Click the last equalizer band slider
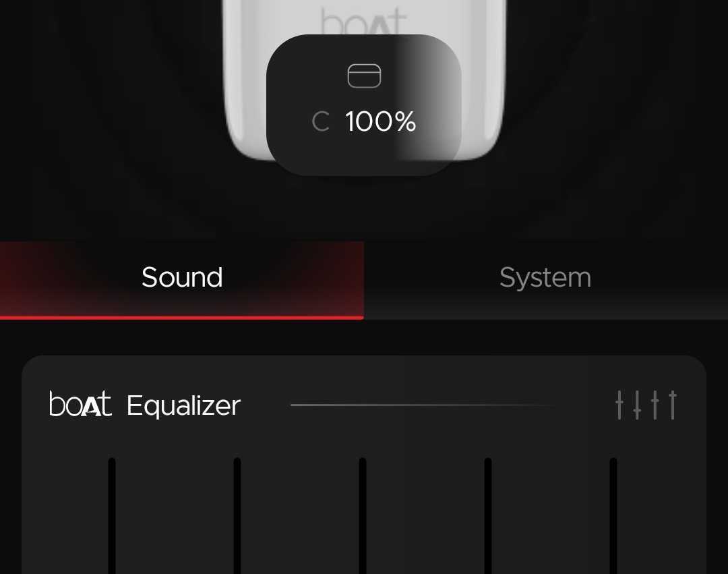 (613, 515)
